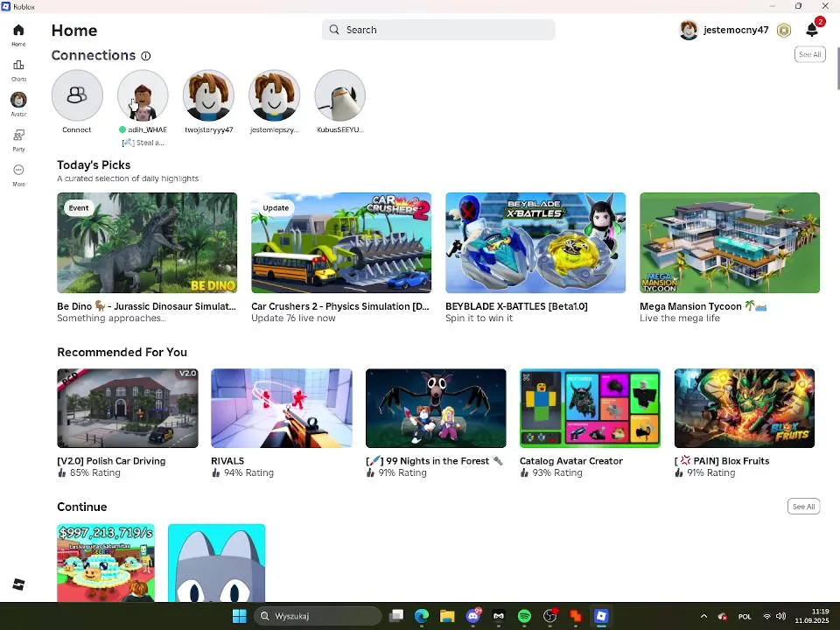The width and height of the screenshot is (840, 630).
Task: Click the Connect friends icon
Action: pyautogui.click(x=77, y=95)
